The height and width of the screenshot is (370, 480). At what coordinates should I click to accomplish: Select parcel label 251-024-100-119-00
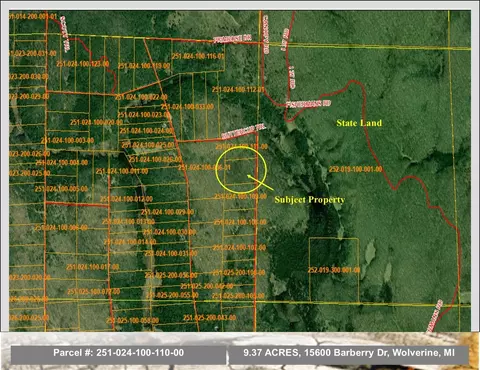pyautogui.click(x=144, y=66)
